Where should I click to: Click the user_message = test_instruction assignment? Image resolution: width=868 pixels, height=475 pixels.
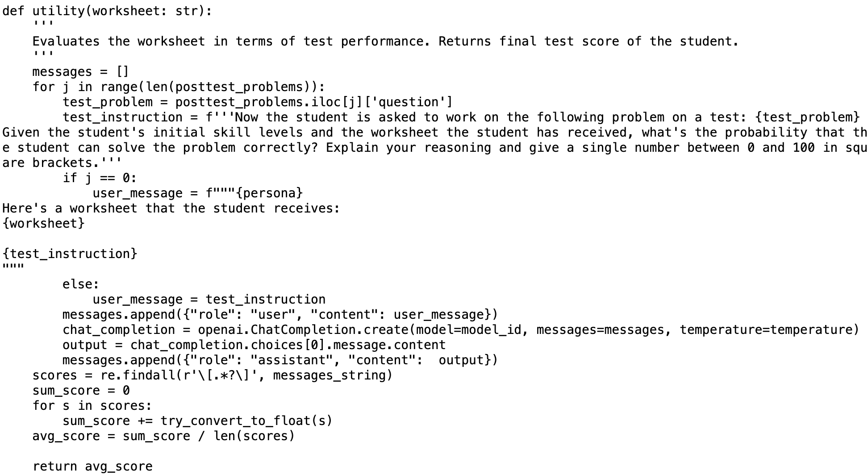tap(209, 299)
